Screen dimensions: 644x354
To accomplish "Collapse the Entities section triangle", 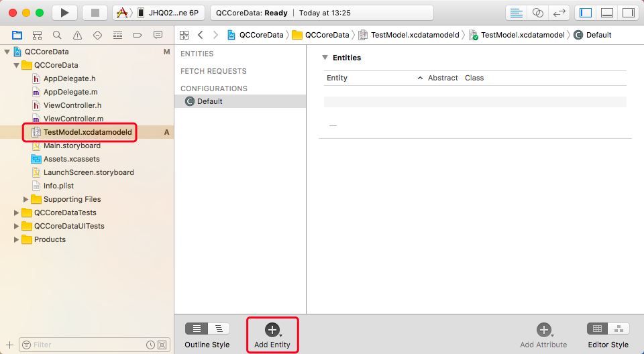I will (325, 58).
